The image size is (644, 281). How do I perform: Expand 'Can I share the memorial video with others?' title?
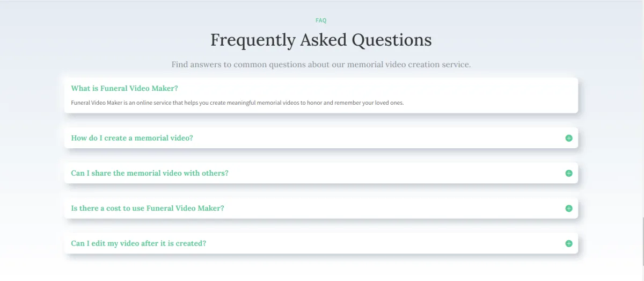pyautogui.click(x=150, y=173)
